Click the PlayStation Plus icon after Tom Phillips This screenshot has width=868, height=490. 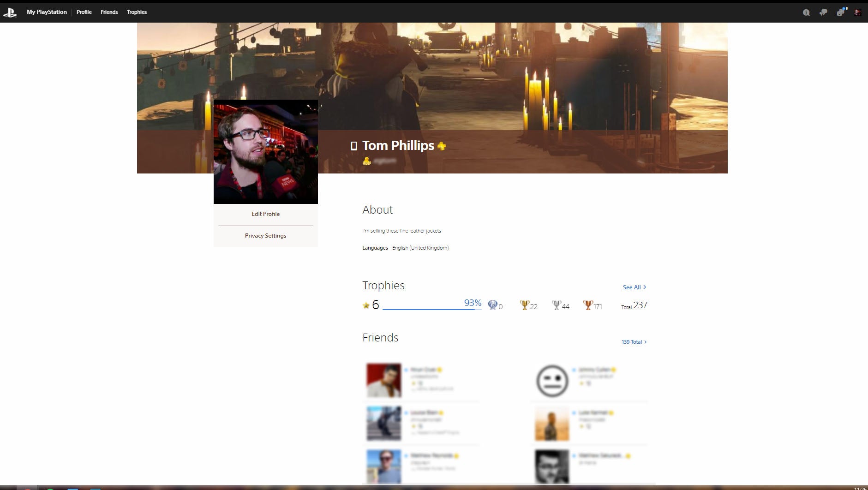tap(442, 146)
